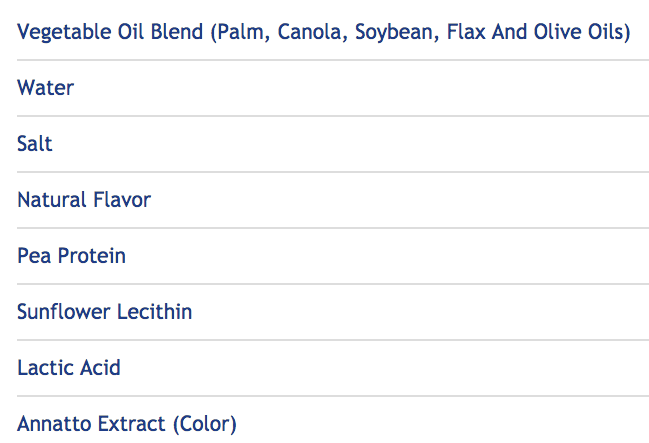Open the Sunflower Lecithin ingredient link
The width and height of the screenshot is (649, 443).
(x=104, y=312)
